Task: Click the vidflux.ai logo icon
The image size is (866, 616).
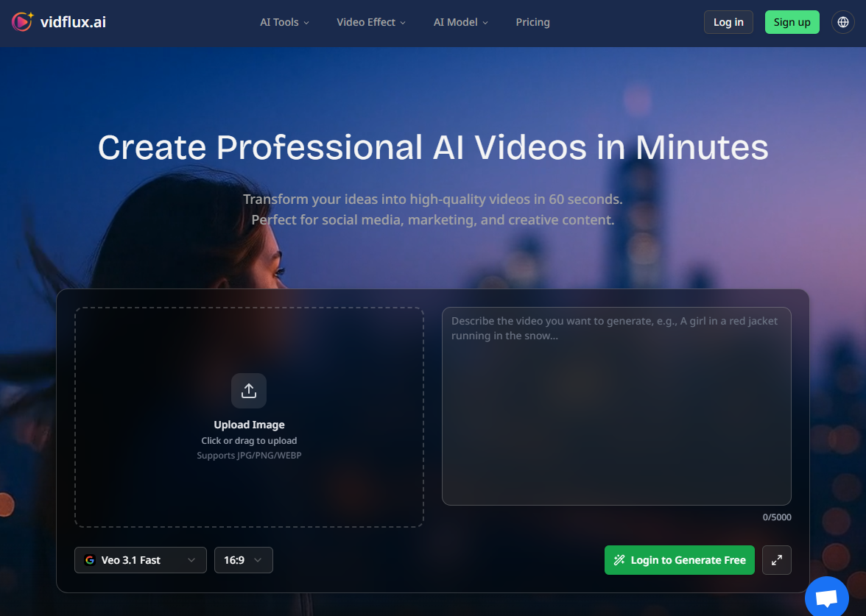Action: [22, 22]
